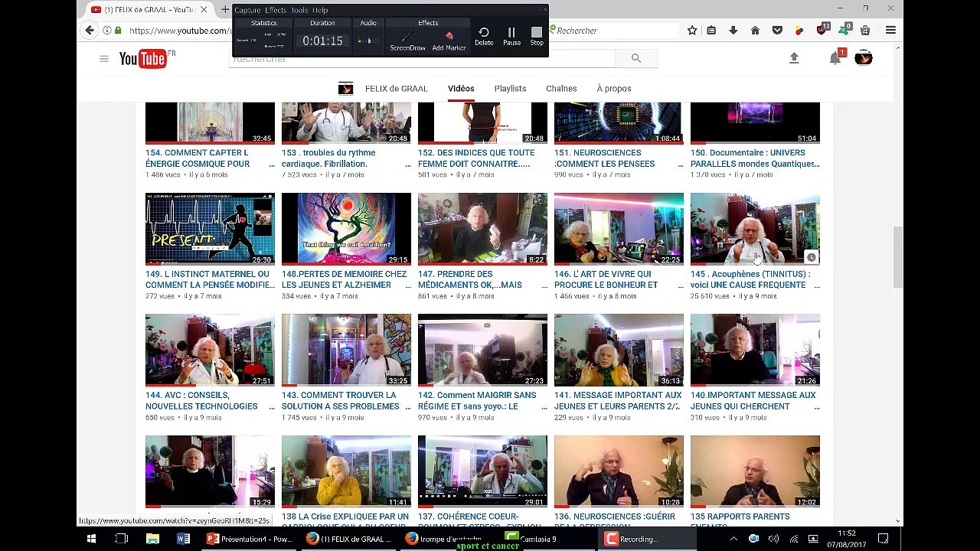Add video 145 to Watch Later clock
Image resolution: width=980 pixels, height=551 pixels.
811,257
